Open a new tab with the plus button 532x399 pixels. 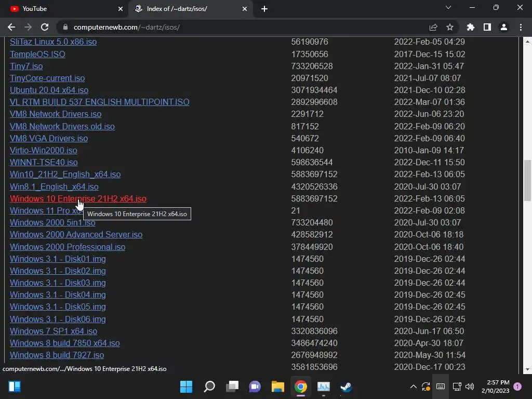point(264,9)
